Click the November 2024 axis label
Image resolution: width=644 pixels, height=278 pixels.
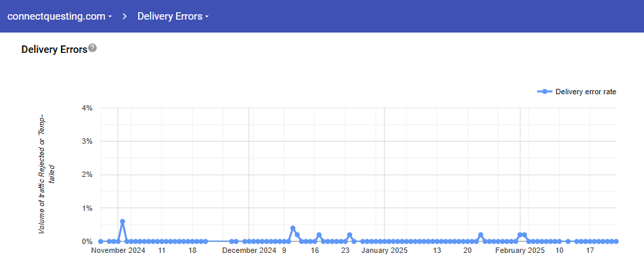pyautogui.click(x=119, y=251)
